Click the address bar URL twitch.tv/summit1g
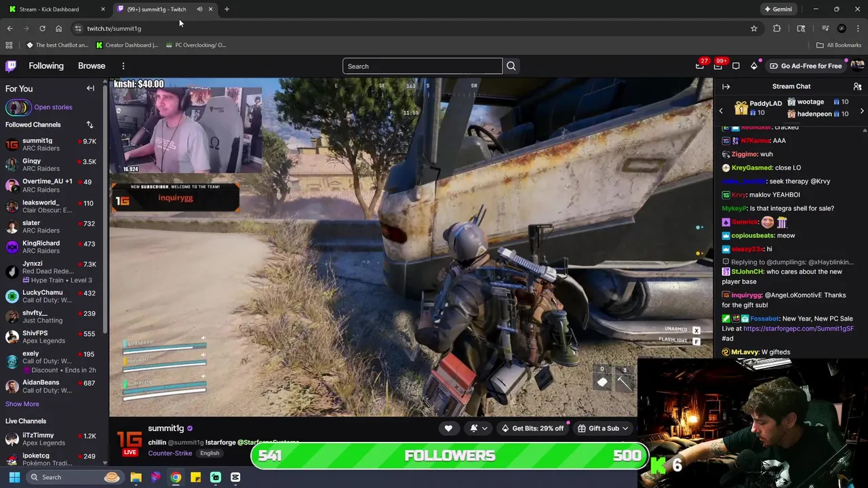 [114, 28]
